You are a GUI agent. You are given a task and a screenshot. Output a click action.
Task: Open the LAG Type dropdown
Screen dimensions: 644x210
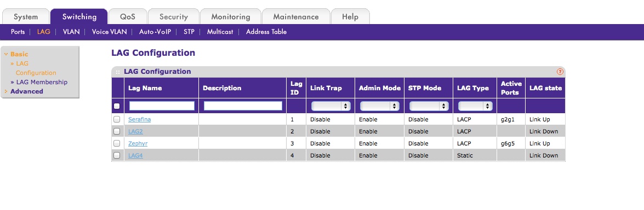475,106
